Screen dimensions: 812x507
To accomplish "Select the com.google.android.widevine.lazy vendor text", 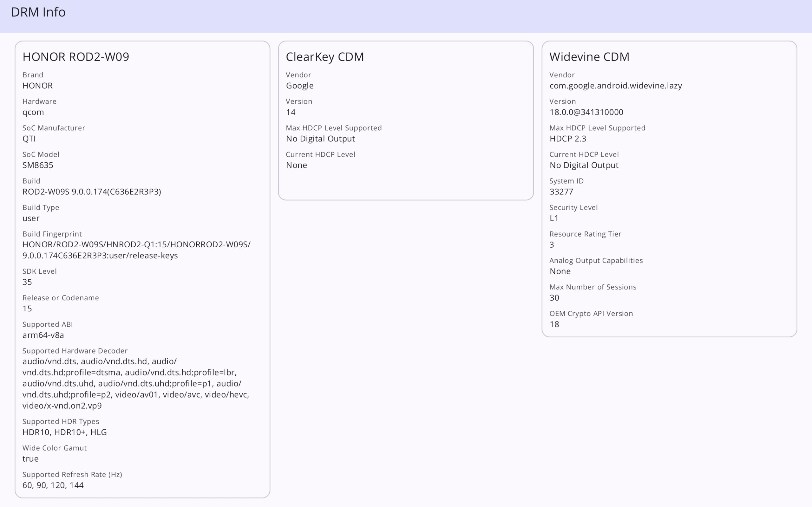I will coord(615,86).
